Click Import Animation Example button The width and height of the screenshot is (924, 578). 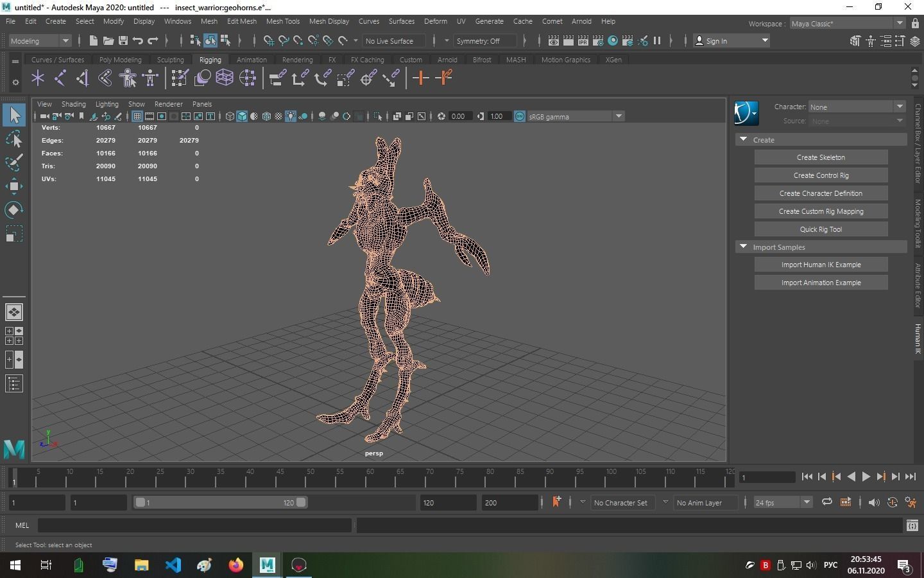tap(821, 283)
